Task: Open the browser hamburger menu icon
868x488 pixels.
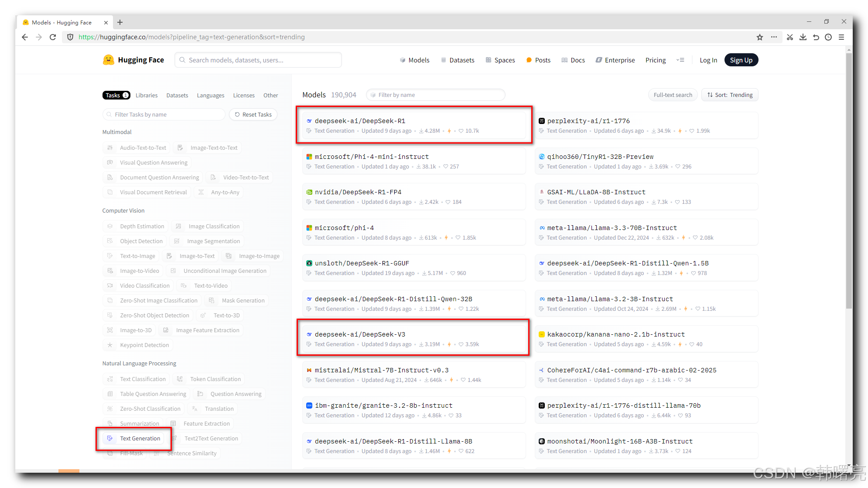Action: [841, 37]
